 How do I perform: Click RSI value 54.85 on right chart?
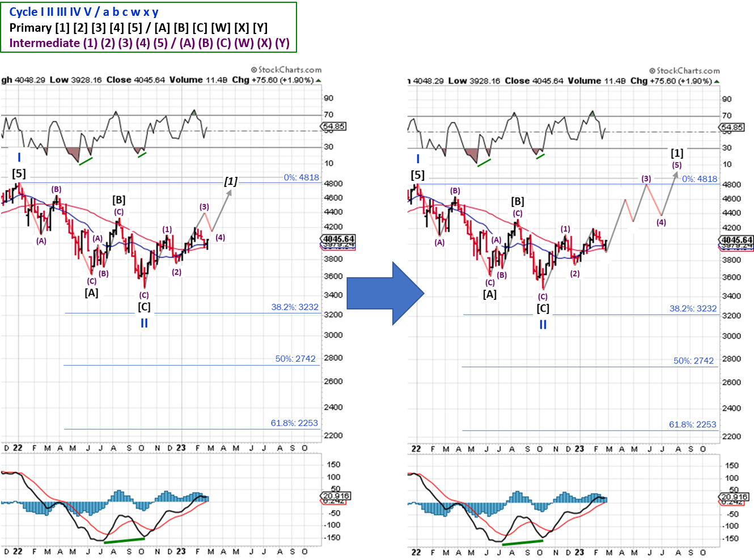732,128
